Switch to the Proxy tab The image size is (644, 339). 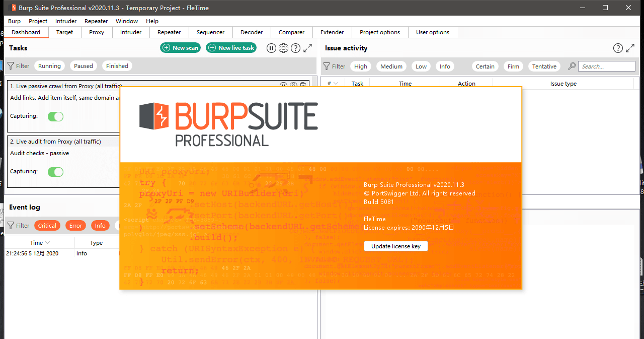pos(97,32)
